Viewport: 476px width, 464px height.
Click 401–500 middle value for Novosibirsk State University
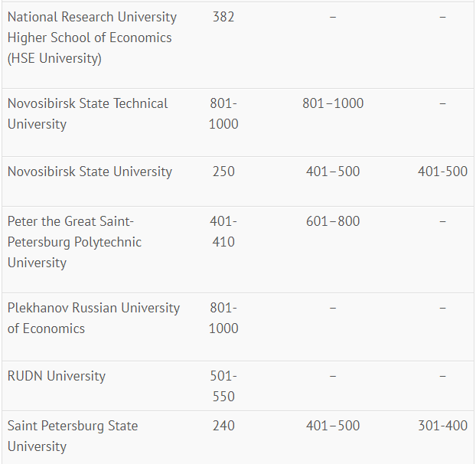coord(333,172)
